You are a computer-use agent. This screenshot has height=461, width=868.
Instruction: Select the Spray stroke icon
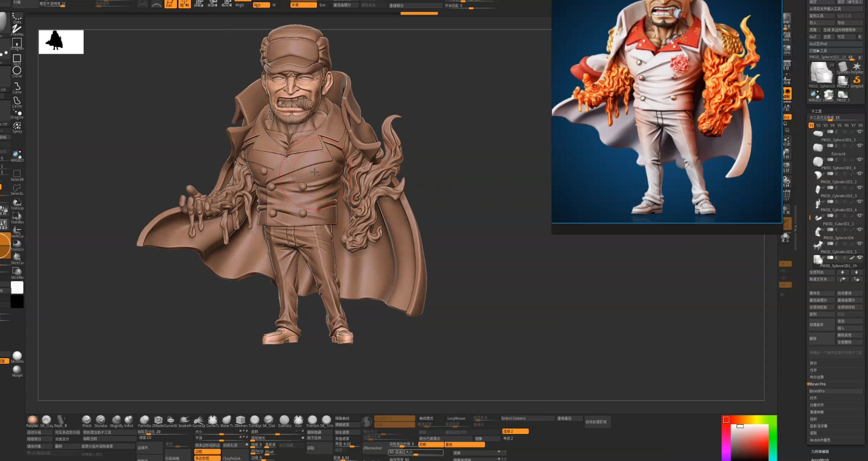click(17, 127)
